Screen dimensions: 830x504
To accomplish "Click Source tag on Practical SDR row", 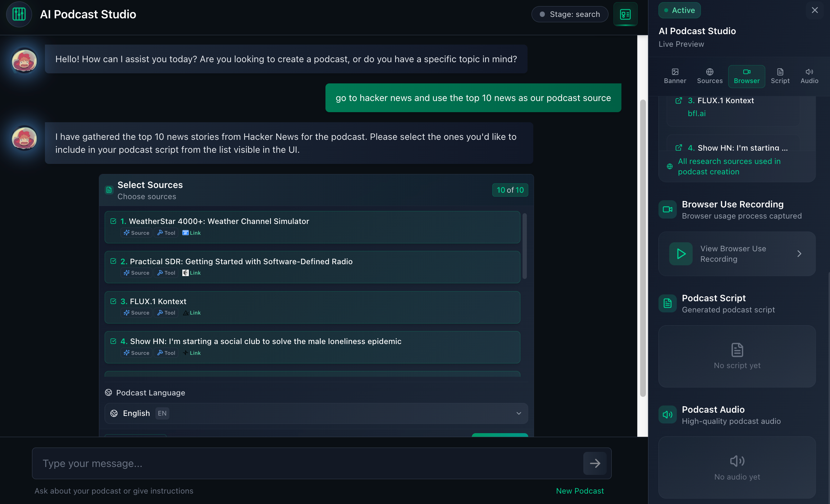I will pyautogui.click(x=136, y=273).
